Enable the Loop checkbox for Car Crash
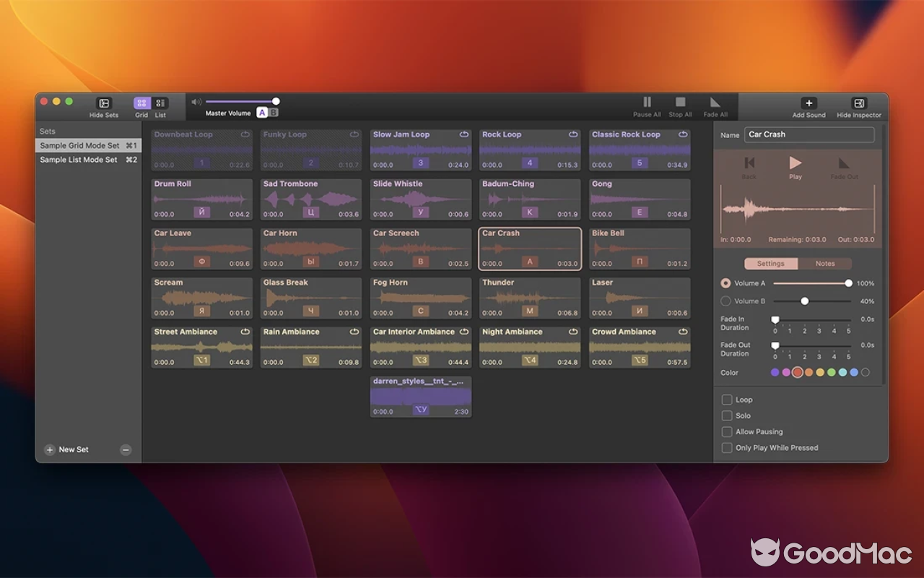This screenshot has height=578, width=924. click(726, 399)
